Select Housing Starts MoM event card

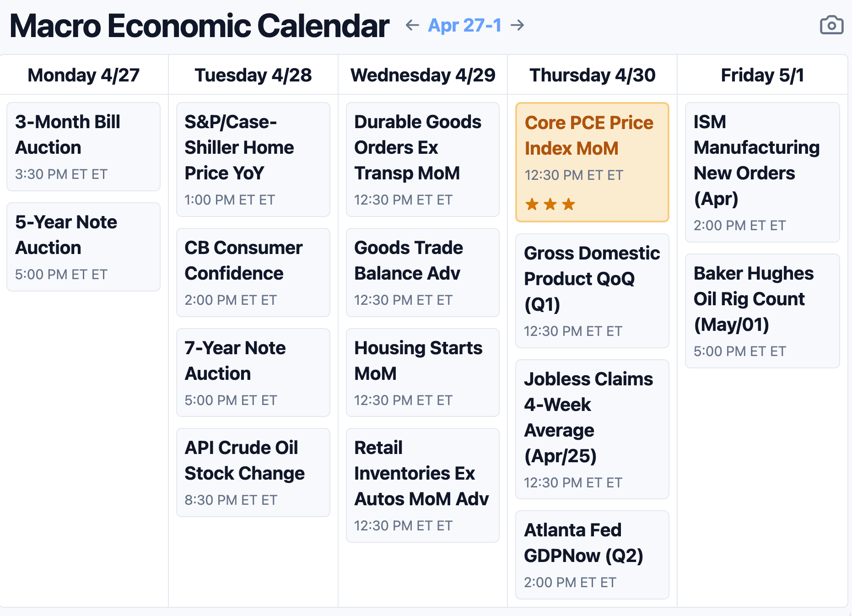tap(422, 373)
